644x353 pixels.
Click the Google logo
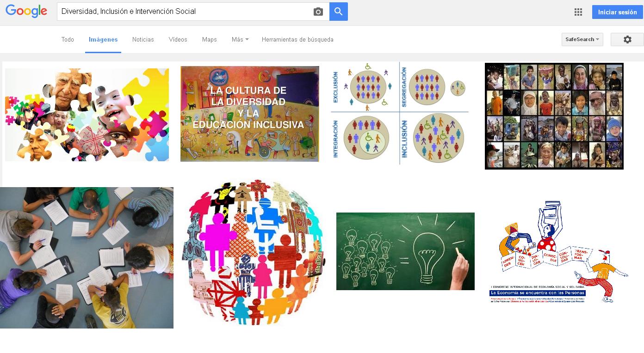click(26, 12)
